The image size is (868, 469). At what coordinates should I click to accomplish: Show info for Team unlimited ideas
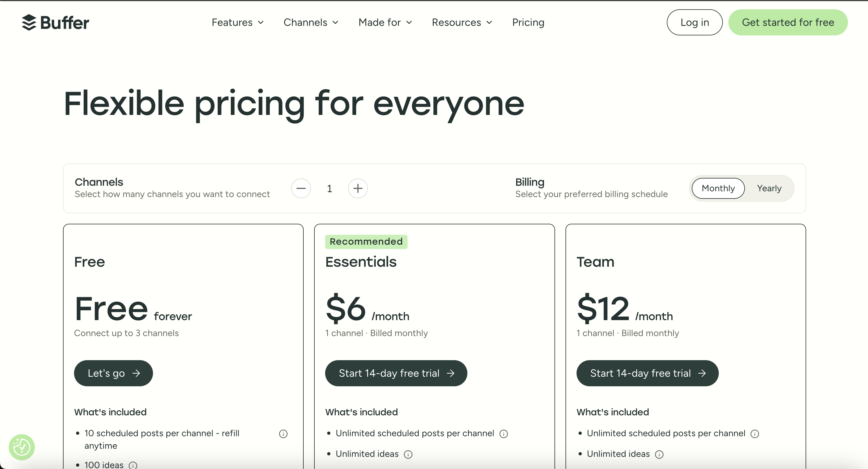click(x=660, y=454)
